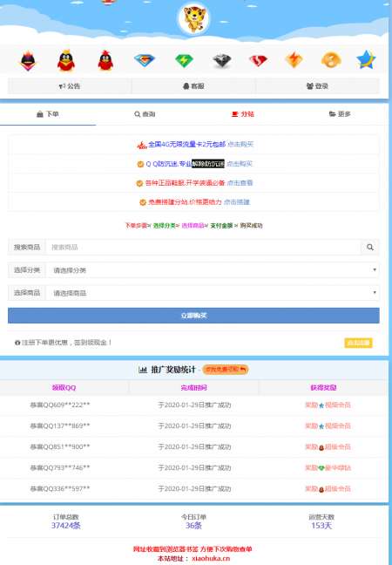Open the 选择分类 dropdown
The height and width of the screenshot is (565, 392).
pos(213,270)
